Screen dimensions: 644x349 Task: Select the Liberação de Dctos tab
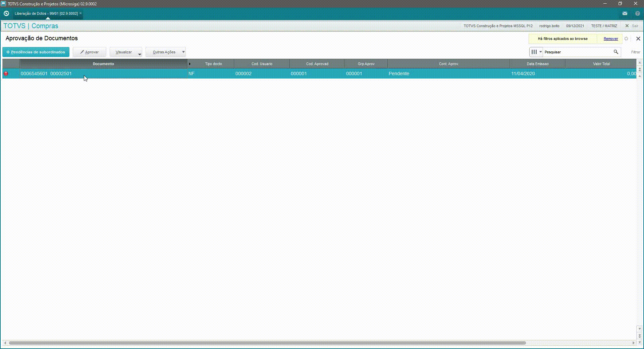(x=46, y=13)
